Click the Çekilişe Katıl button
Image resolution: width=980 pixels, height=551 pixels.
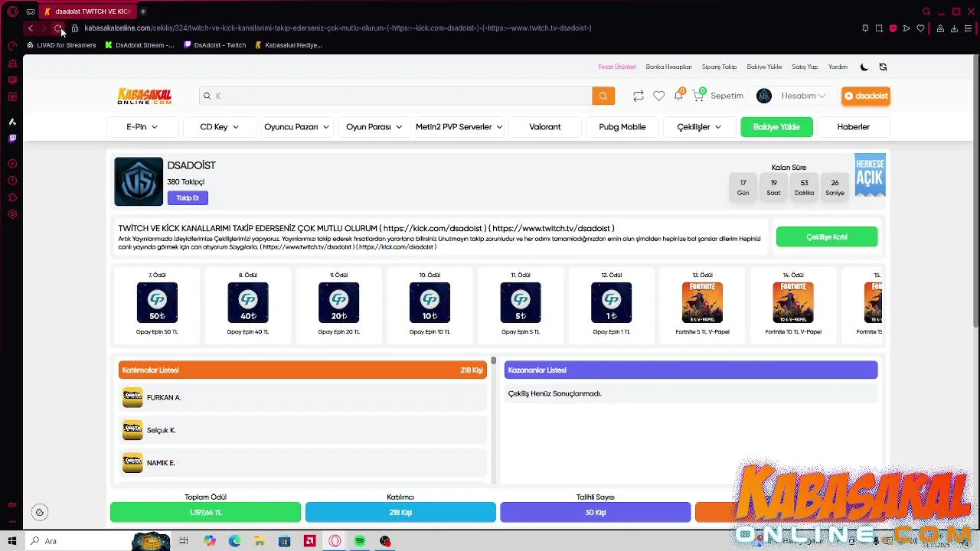pos(827,237)
